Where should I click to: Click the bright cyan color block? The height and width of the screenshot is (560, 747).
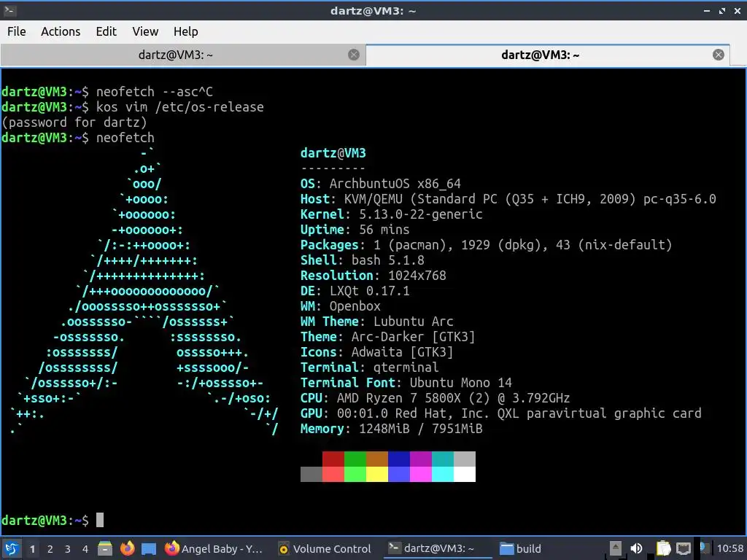pyautogui.click(x=443, y=474)
